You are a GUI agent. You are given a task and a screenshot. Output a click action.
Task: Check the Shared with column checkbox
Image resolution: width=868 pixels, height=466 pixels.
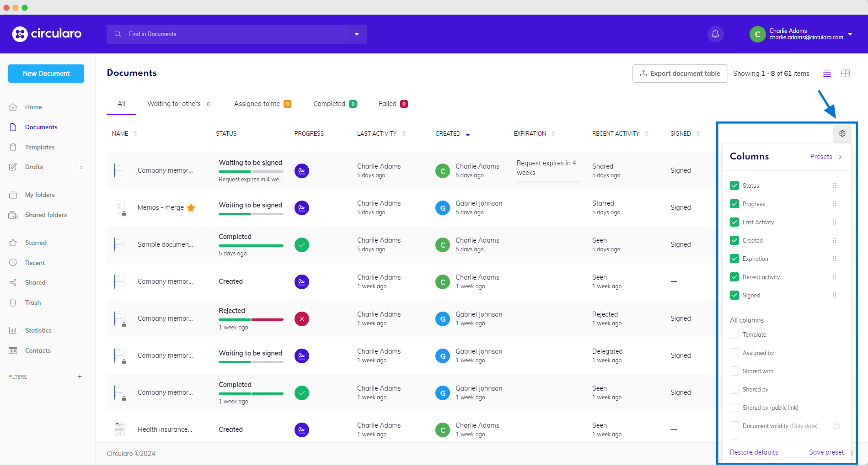point(734,371)
